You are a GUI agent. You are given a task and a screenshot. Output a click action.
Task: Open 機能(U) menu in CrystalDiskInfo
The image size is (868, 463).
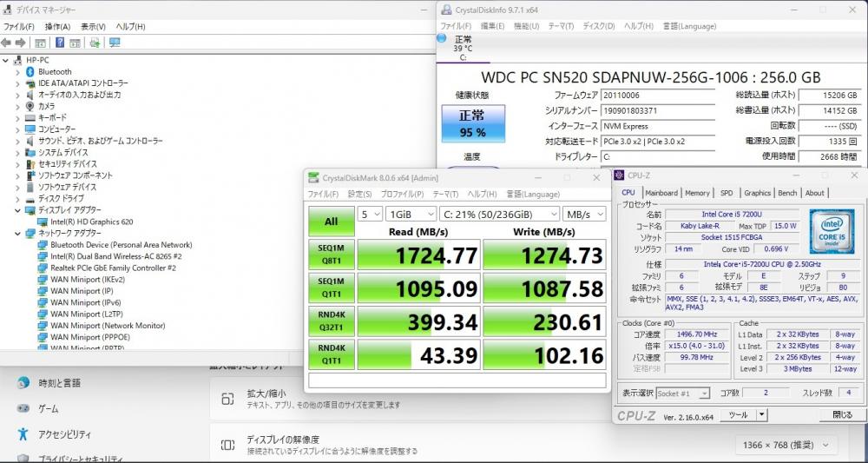pos(526,26)
